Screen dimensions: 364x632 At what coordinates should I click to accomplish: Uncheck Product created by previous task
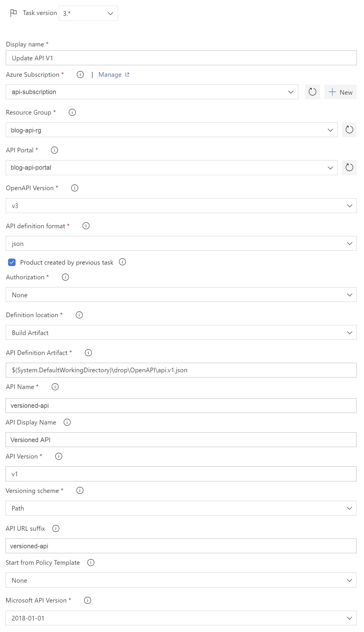tap(12, 262)
